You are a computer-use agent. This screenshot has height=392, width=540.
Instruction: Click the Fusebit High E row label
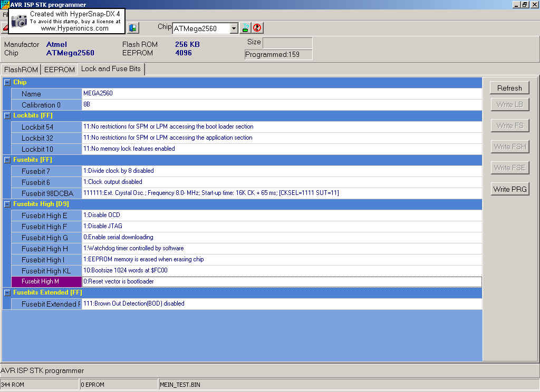click(x=46, y=215)
